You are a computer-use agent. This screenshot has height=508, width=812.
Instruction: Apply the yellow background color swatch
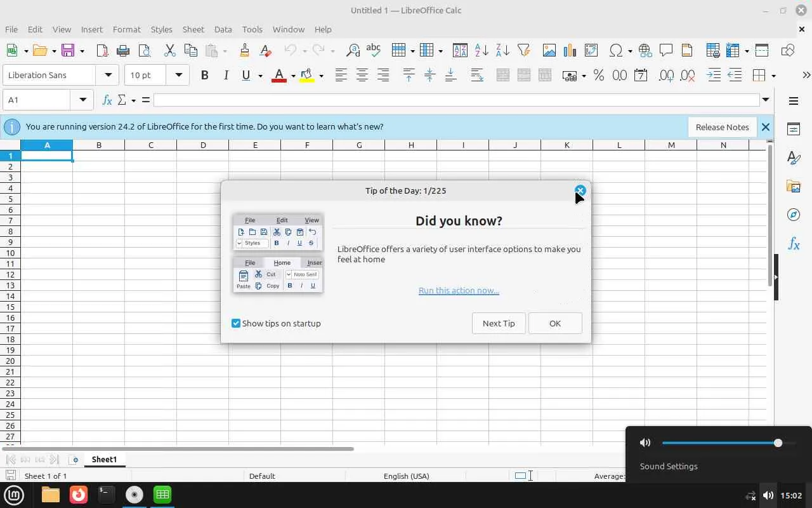[x=307, y=76]
